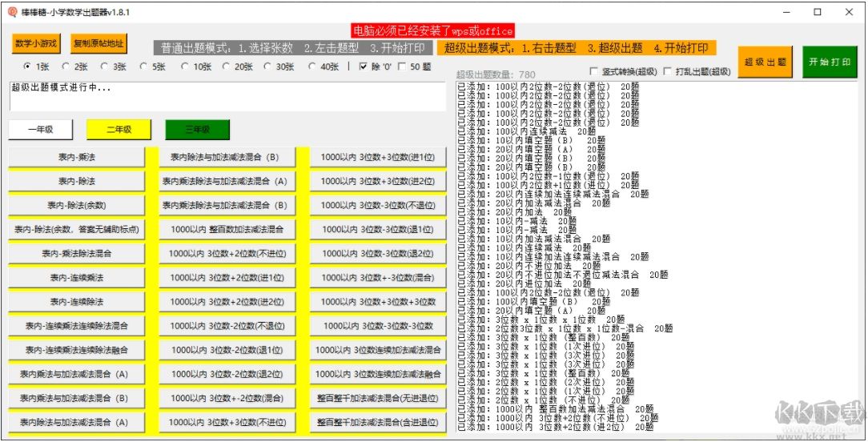The width and height of the screenshot is (868, 442).
Task: Switch to the 二年级 grade tab
Action: click(119, 130)
